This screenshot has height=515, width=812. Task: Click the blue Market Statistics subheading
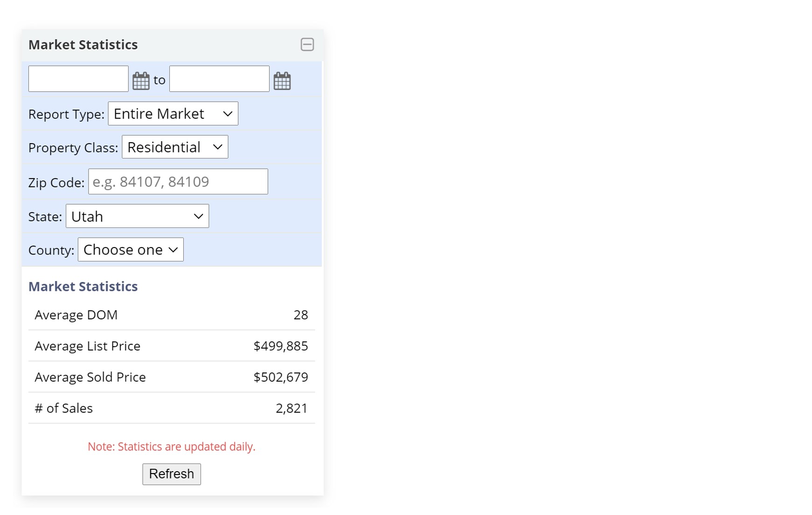(83, 286)
